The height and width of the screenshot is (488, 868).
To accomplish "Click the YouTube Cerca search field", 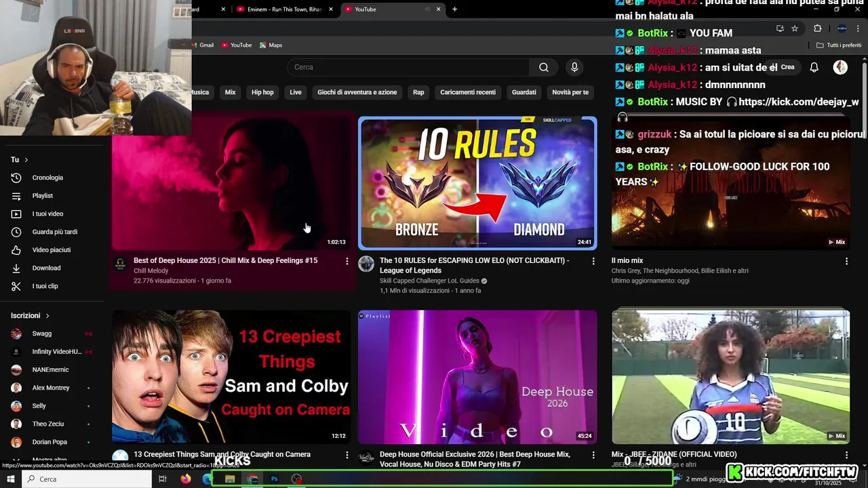I will coord(408,67).
